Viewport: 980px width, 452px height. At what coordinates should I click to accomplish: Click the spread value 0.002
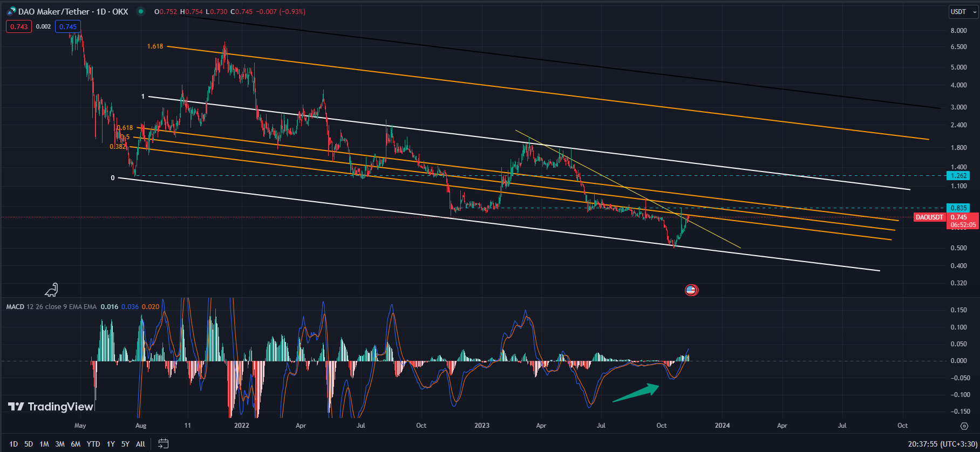coord(43,26)
